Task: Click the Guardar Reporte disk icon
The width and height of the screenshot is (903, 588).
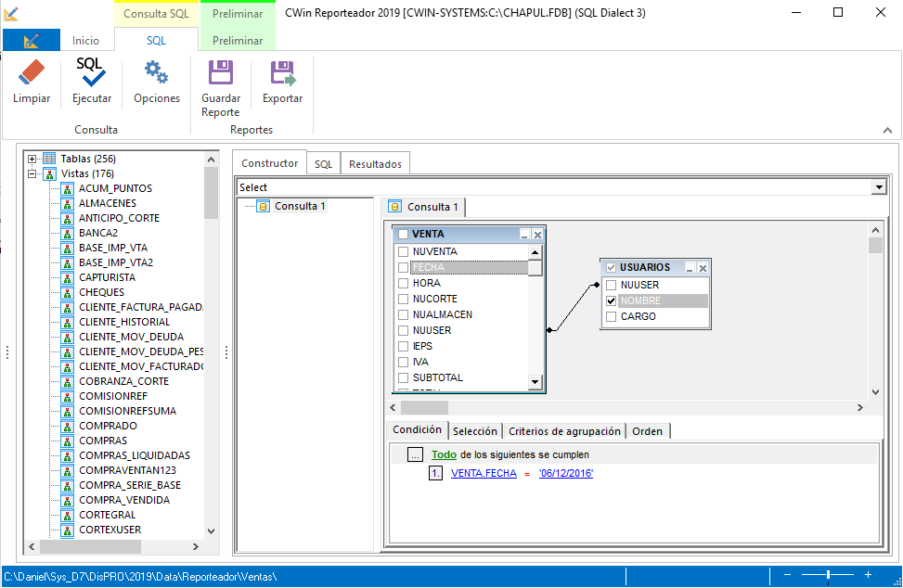Action: click(220, 74)
